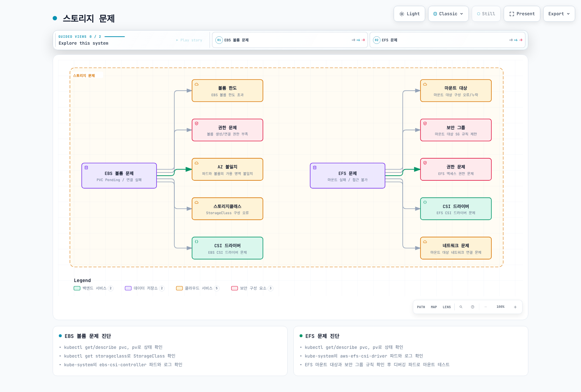This screenshot has width=581, height=392.
Task: Open the help question-mark icon in the diagram toolbar
Action: coord(472,307)
